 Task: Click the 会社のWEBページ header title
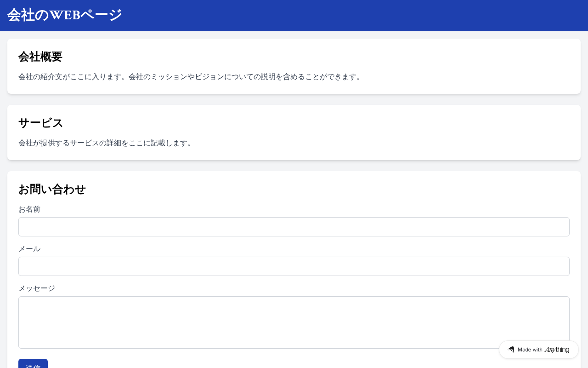click(x=65, y=15)
